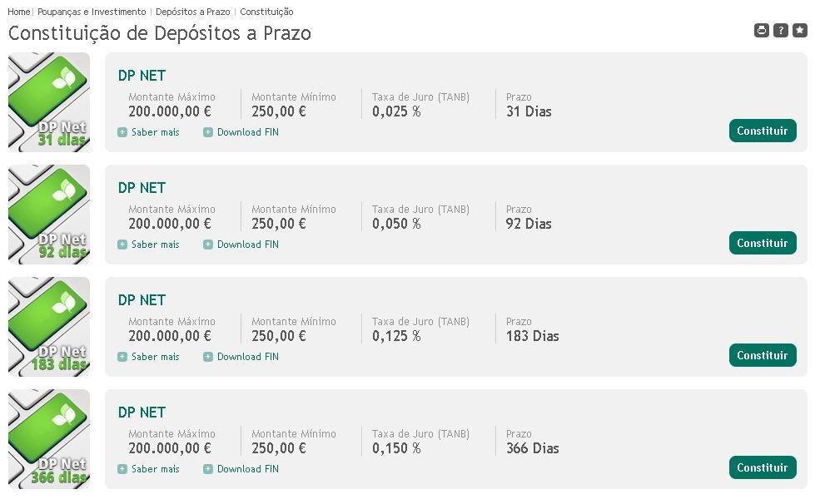
Task: Click the DP Net 366 dias image
Action: [x=49, y=439]
